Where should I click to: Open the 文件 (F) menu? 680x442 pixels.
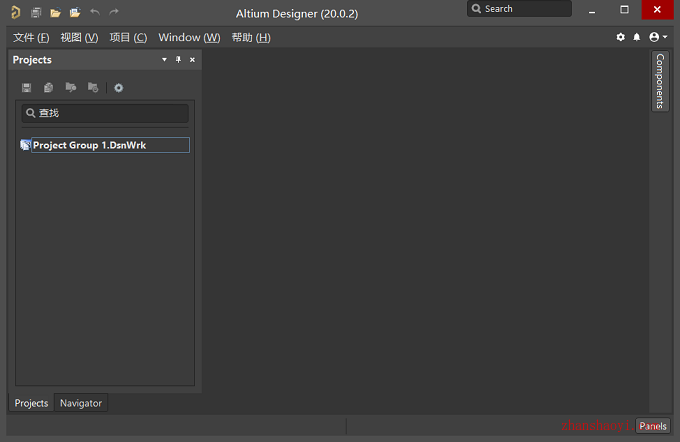tap(31, 38)
